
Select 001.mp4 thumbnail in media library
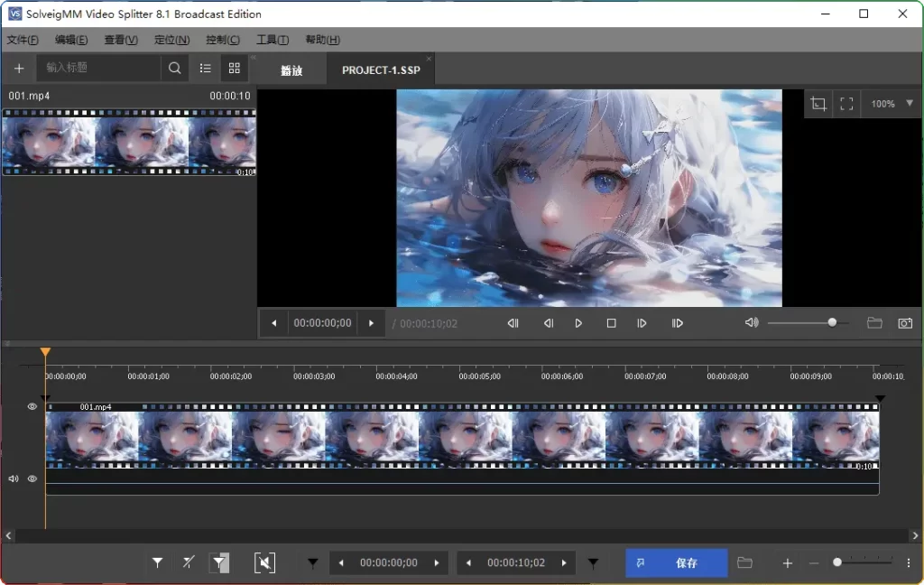pos(129,142)
